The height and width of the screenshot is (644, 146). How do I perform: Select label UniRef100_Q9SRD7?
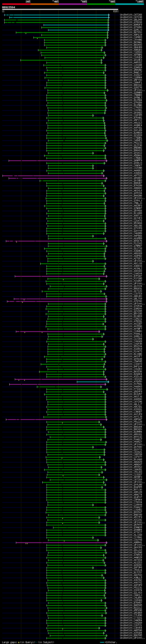pyautogui.click(x=131, y=178)
